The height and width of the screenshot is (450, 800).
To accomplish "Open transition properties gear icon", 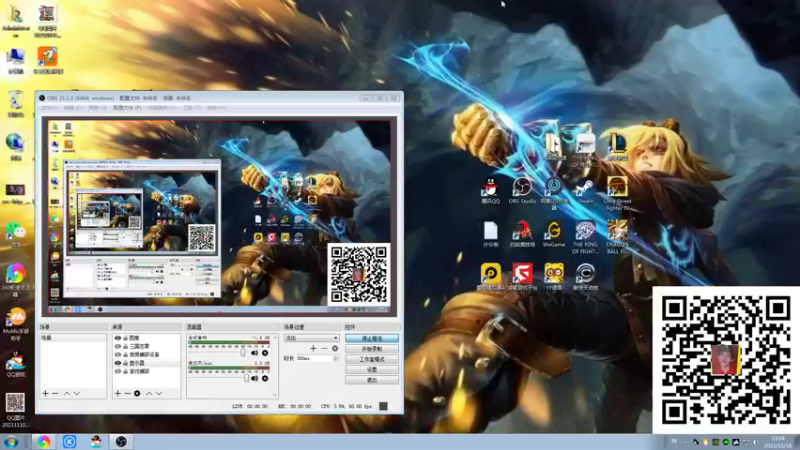I will pyautogui.click(x=335, y=348).
